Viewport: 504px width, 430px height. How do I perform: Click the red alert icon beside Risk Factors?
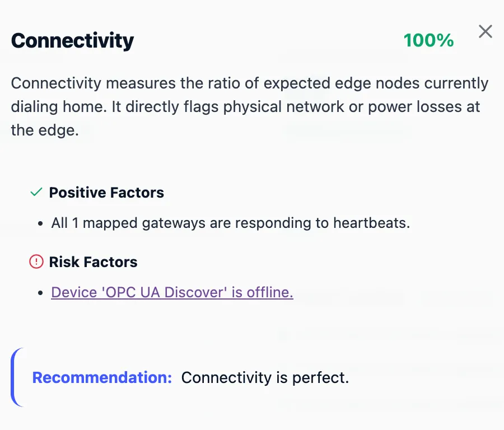[x=36, y=261]
